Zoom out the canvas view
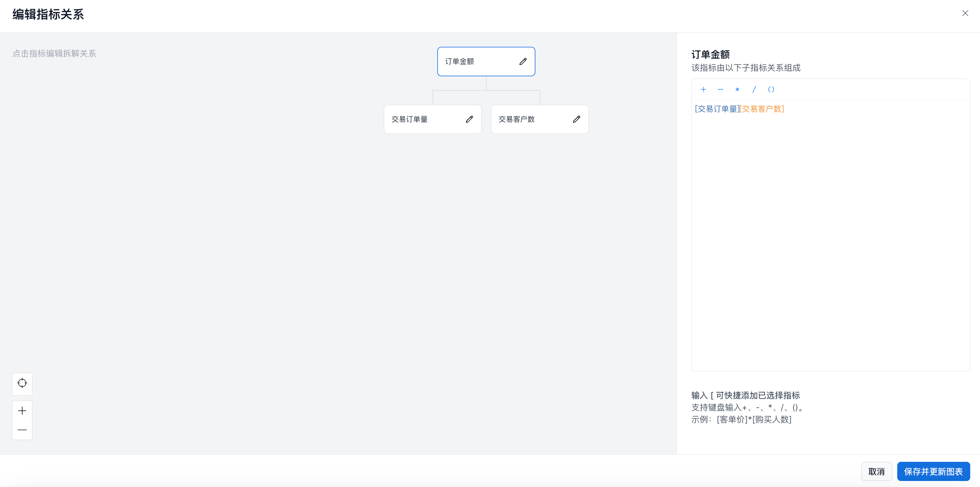 tap(22, 430)
